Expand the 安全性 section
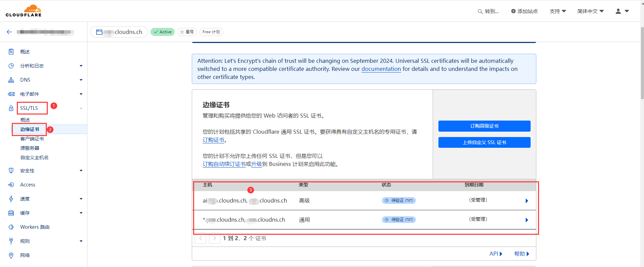Viewport: 644px width, 267px height. (81, 171)
